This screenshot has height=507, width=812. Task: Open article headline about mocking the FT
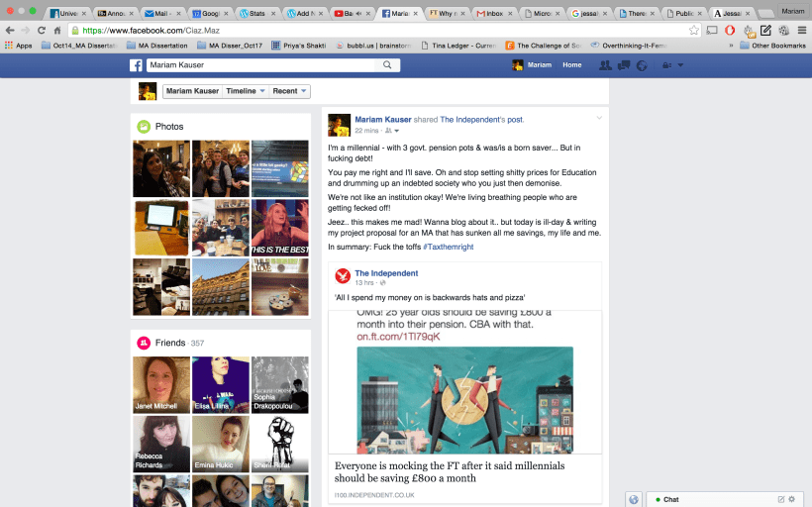pyautogui.click(x=450, y=471)
